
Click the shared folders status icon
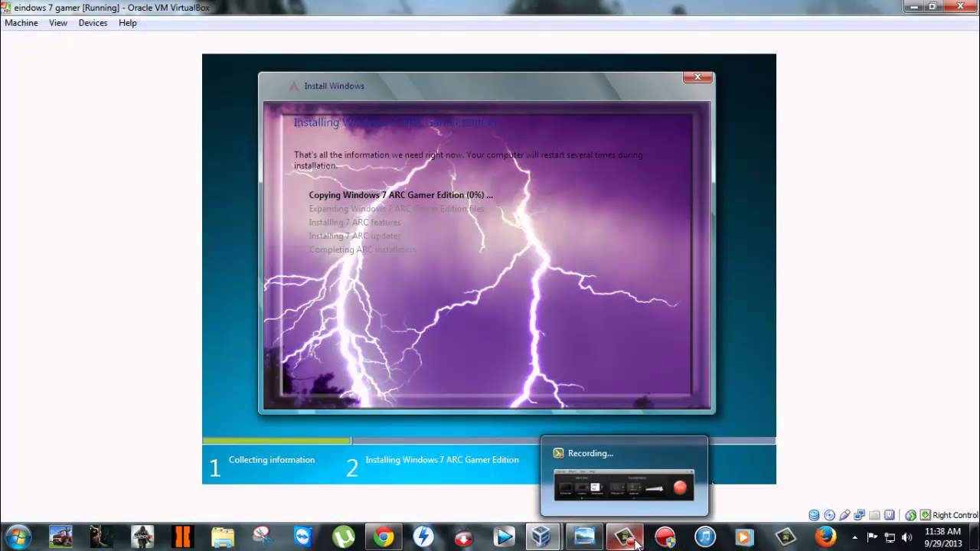(874, 515)
